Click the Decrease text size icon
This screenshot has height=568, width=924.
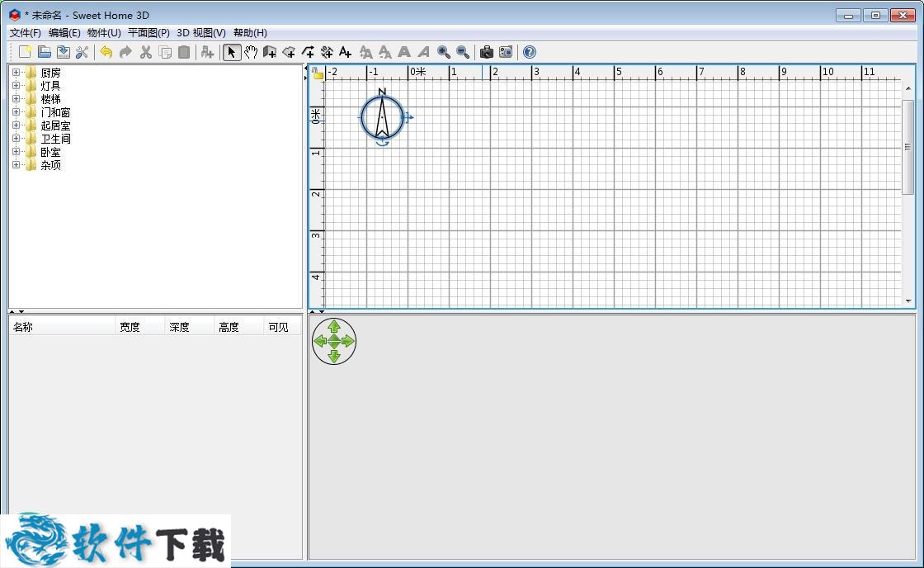(x=384, y=52)
